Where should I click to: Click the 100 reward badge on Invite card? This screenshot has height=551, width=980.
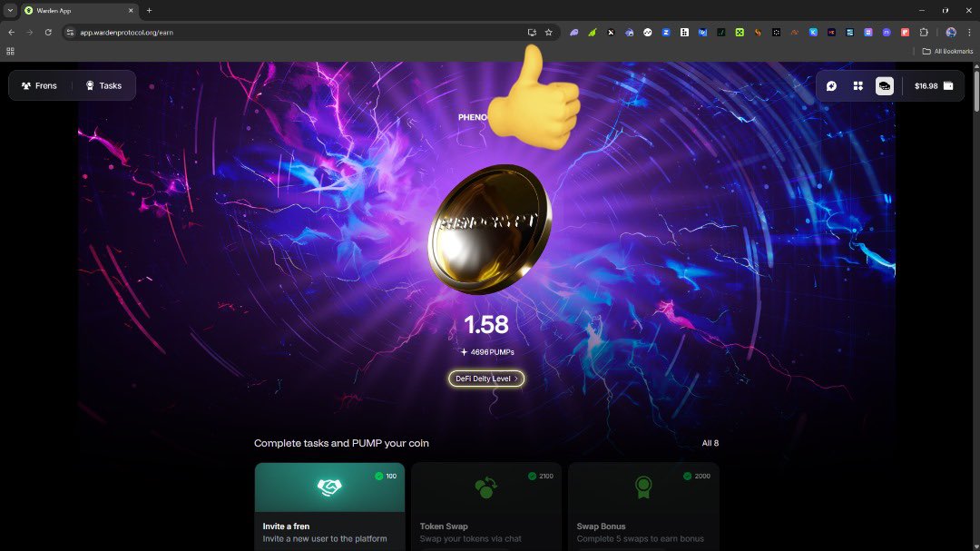(x=386, y=476)
